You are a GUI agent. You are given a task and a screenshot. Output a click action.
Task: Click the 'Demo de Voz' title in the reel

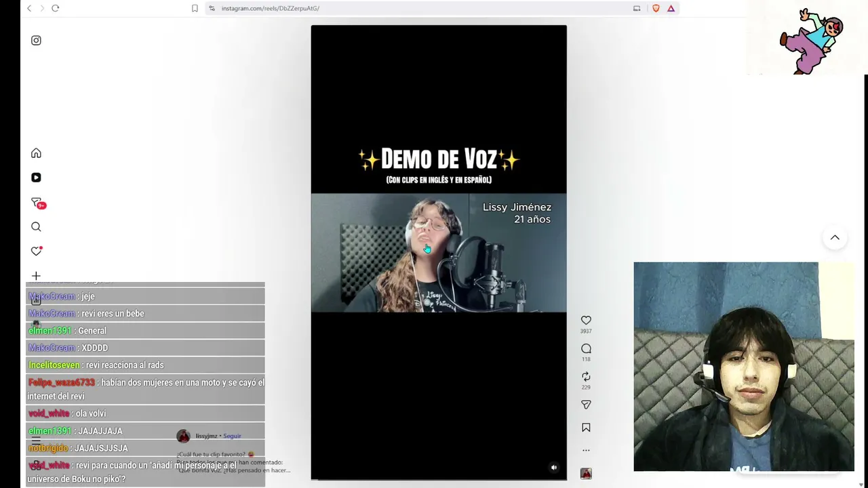(439, 159)
